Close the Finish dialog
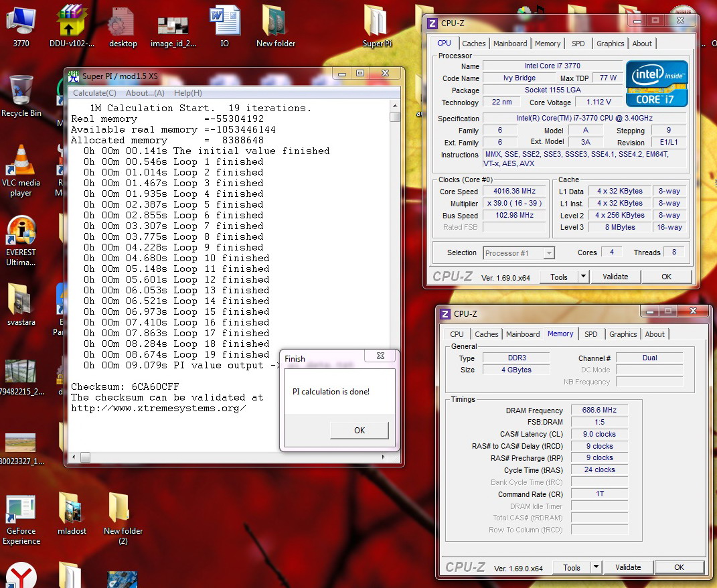This screenshot has width=717, height=588. 380,356
